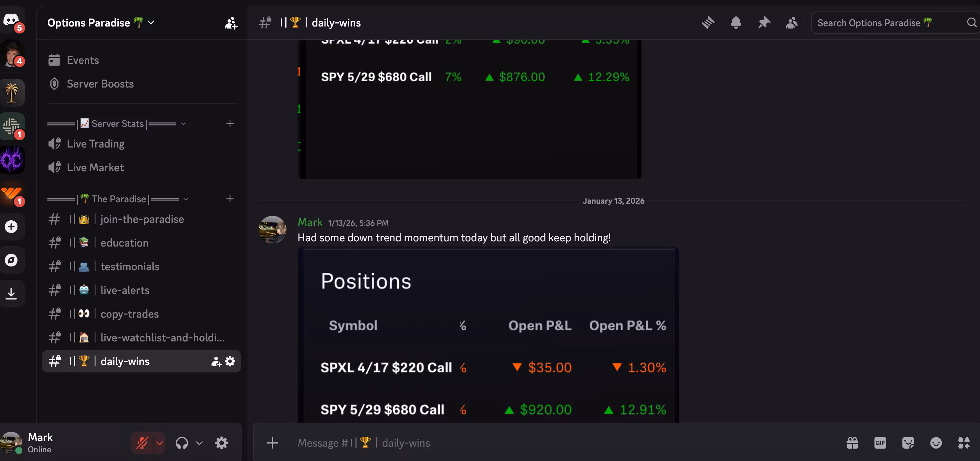The image size is (980, 461).
Task: Open microphone input options chevron
Action: (160, 443)
